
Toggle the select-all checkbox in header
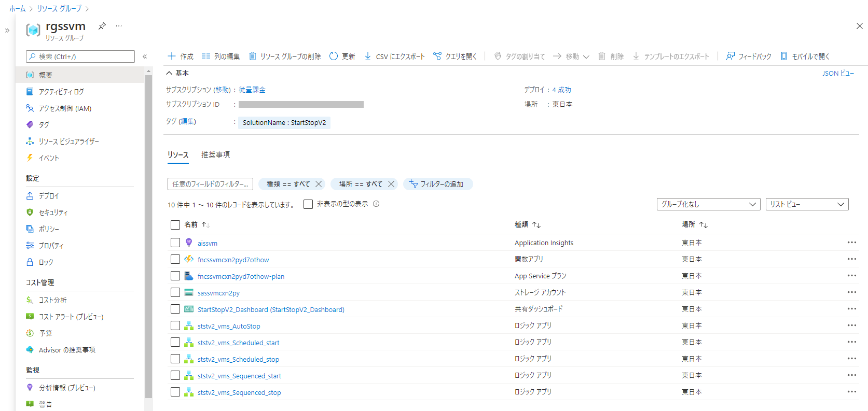(x=175, y=225)
